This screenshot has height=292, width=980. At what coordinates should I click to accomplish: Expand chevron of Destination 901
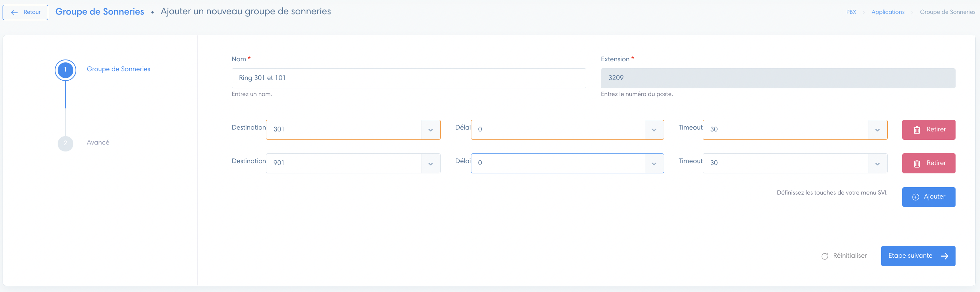click(431, 164)
